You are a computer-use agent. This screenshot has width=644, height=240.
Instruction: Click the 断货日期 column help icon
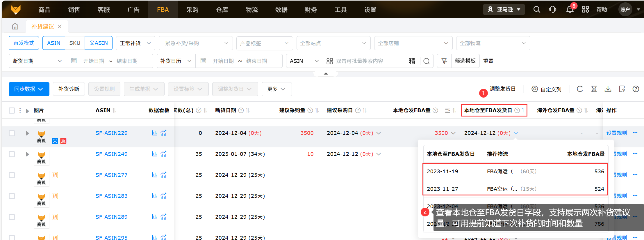click(241, 110)
